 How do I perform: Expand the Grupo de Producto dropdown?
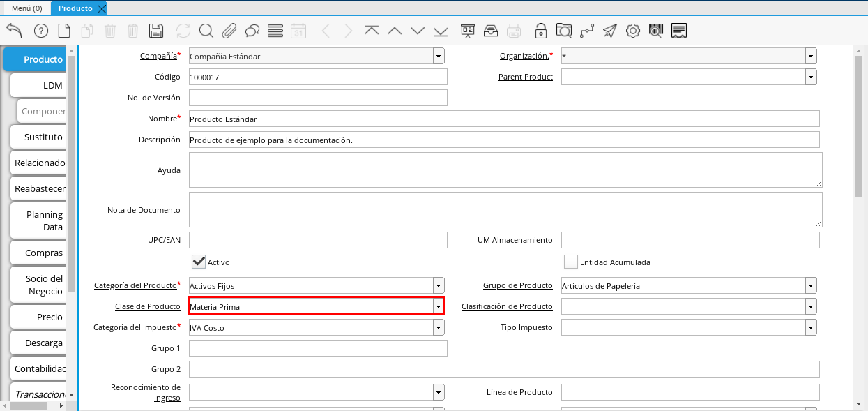coord(810,285)
